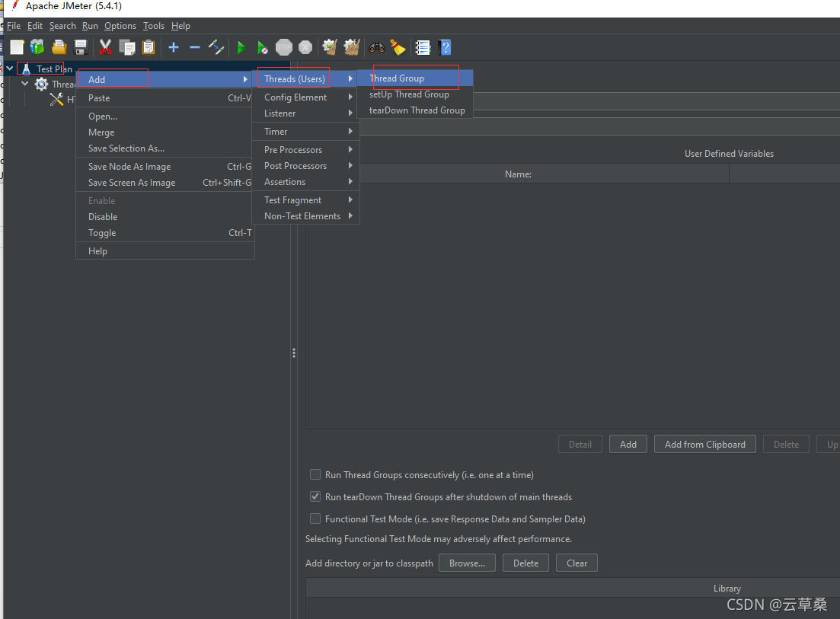Click the Clear results broom icon
The width and height of the screenshot is (840, 619).
coord(330,47)
